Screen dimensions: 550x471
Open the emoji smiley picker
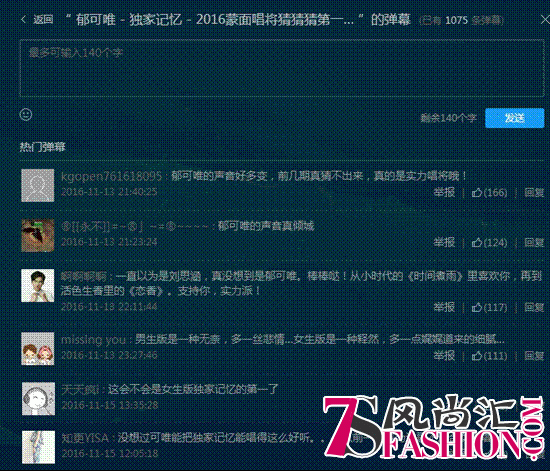click(26, 114)
